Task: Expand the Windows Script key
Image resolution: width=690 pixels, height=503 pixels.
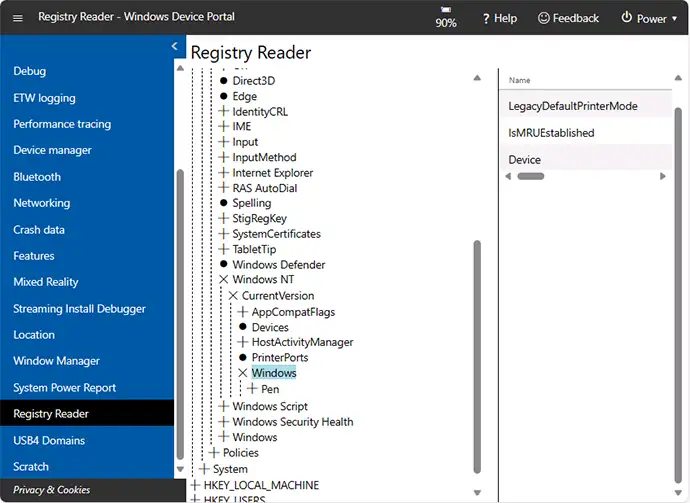Action: pos(224,406)
